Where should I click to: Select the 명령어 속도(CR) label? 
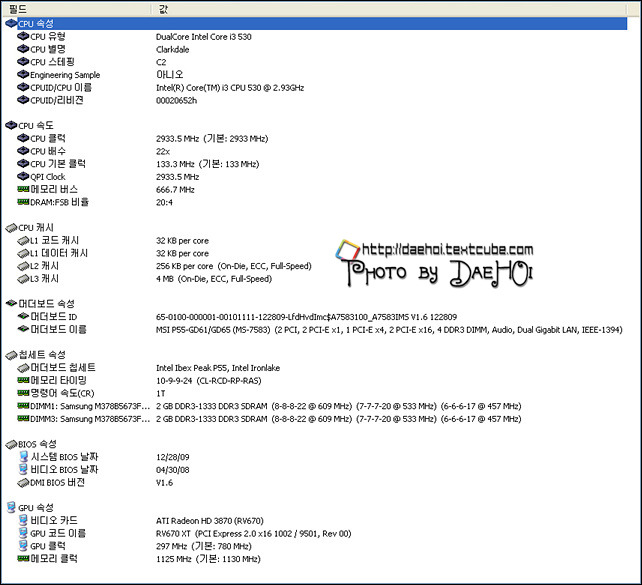tap(62, 393)
